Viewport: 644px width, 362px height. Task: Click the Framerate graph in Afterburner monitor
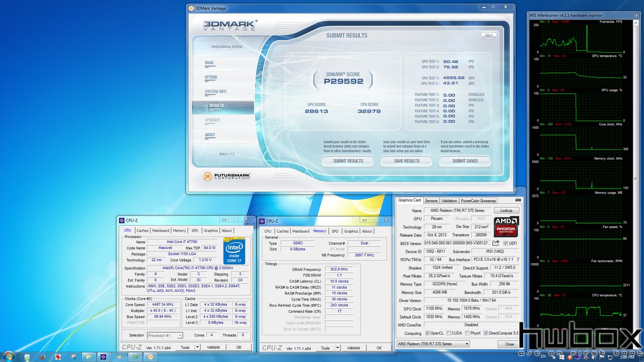[581, 38]
